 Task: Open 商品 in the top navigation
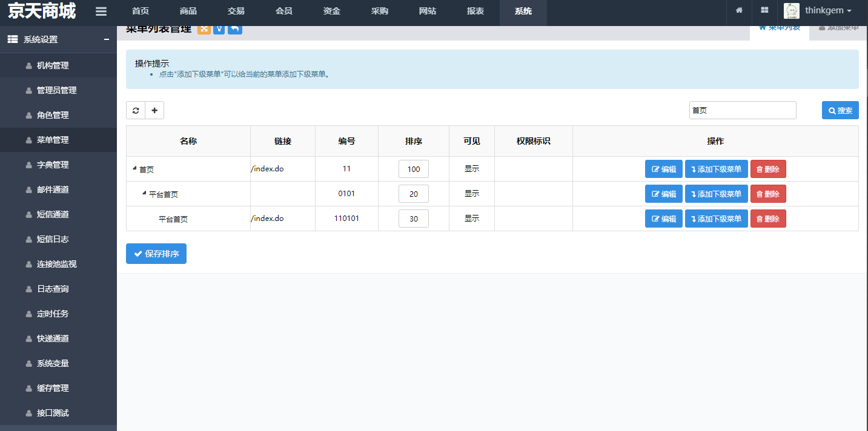(x=188, y=11)
